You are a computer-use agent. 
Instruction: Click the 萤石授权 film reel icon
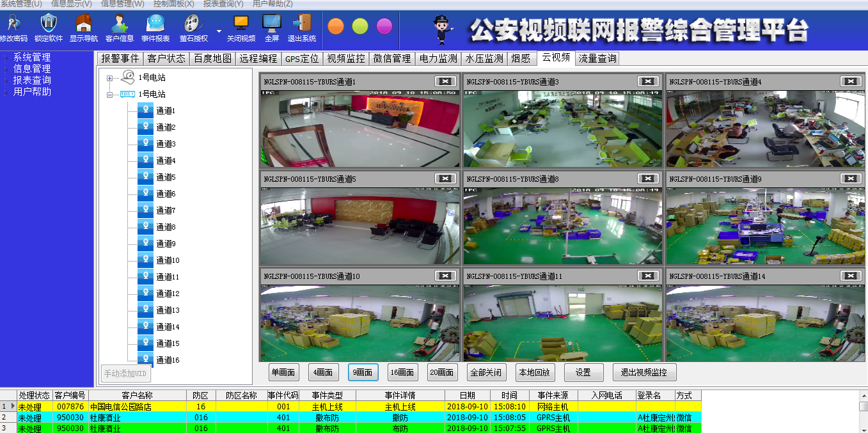[x=193, y=24]
